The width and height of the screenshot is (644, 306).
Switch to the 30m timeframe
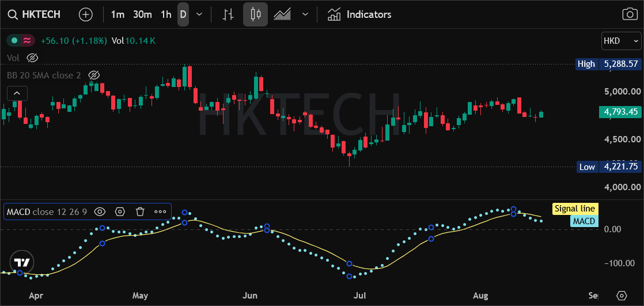tap(142, 14)
